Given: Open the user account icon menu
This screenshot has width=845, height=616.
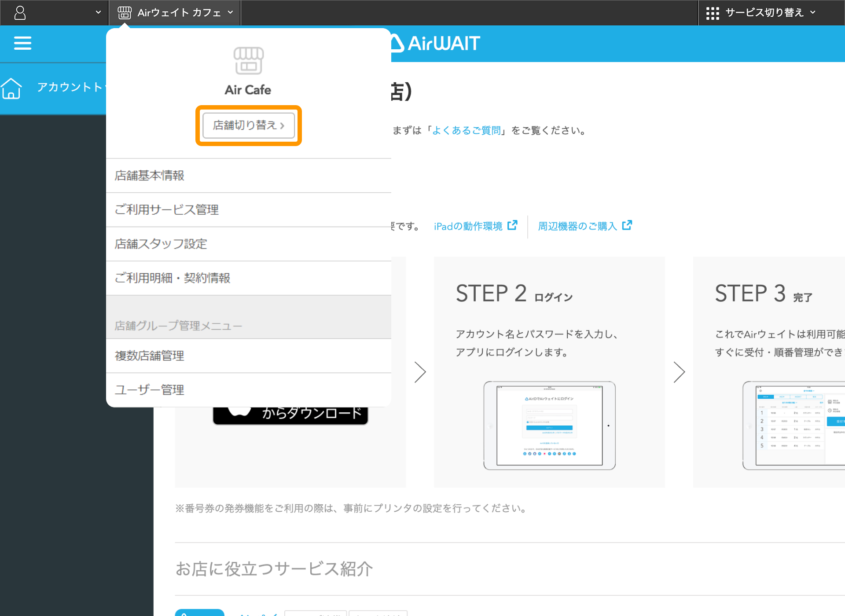Looking at the screenshot, I should pyautogui.click(x=20, y=13).
